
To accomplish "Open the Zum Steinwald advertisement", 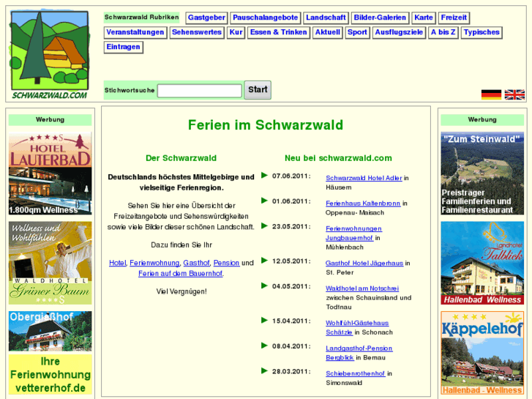I will point(482,174).
